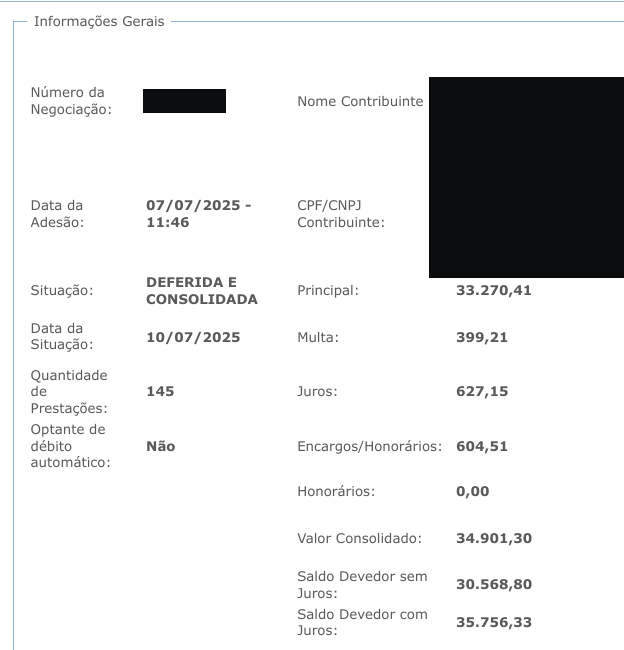Click the 'Quantidade de Prestações:' label
Image resolution: width=624 pixels, height=650 pixels.
[x=69, y=391]
